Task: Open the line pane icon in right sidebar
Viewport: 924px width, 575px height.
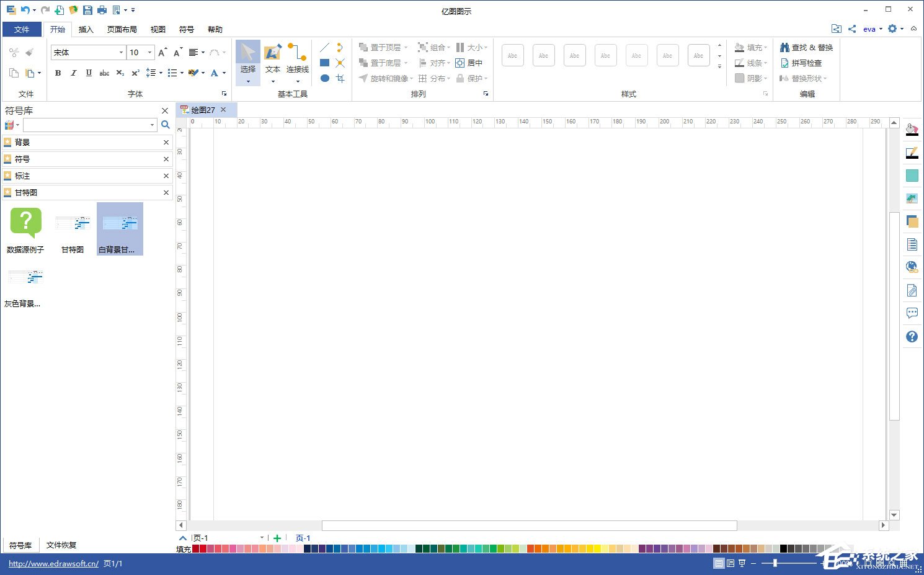Action: point(912,153)
